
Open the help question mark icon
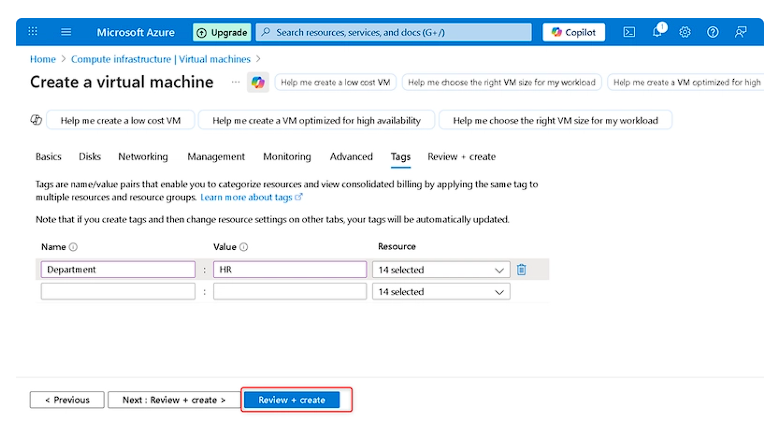(x=713, y=32)
